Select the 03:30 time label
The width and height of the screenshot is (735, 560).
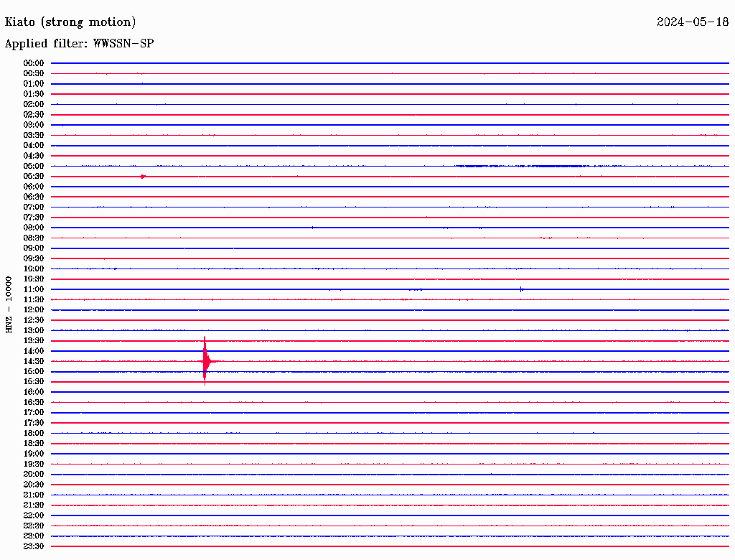tap(34, 135)
